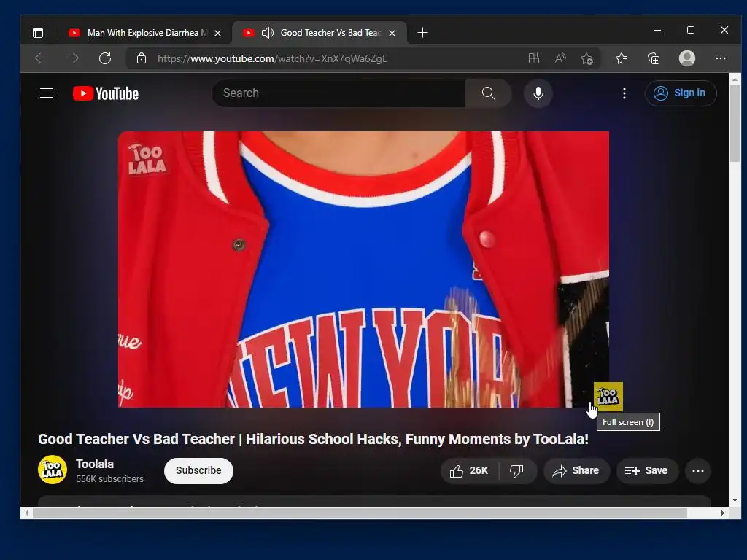Click right arrow of horizontal scrollbar
The height and width of the screenshot is (560, 747).
click(723, 513)
